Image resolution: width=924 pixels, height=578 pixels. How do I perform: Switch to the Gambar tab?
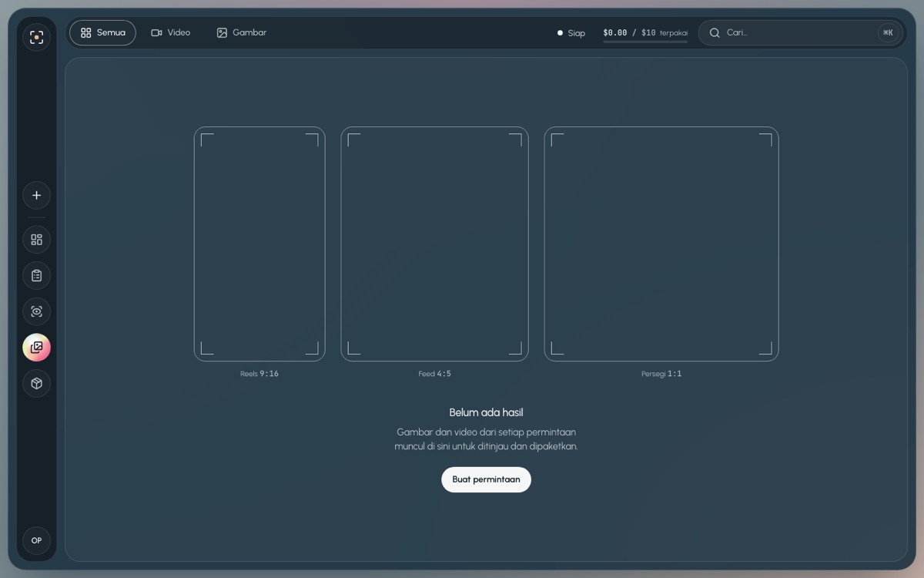pyautogui.click(x=242, y=33)
